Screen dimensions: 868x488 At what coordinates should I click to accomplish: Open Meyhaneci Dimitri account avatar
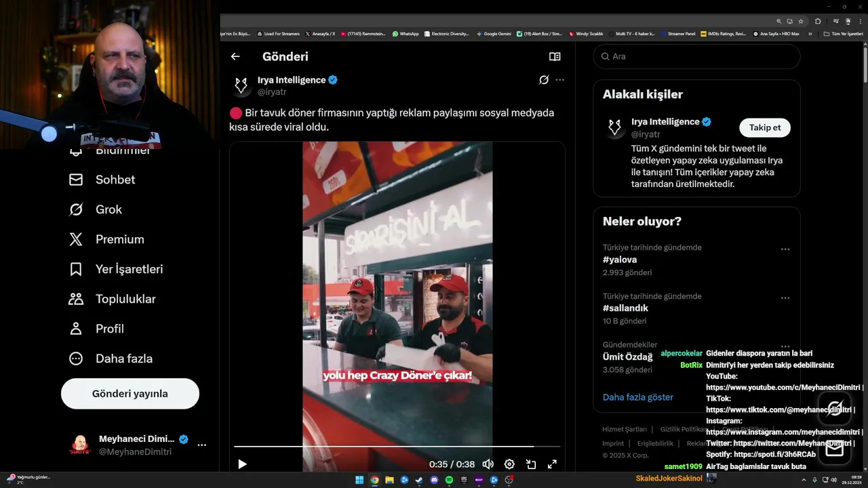(80, 445)
